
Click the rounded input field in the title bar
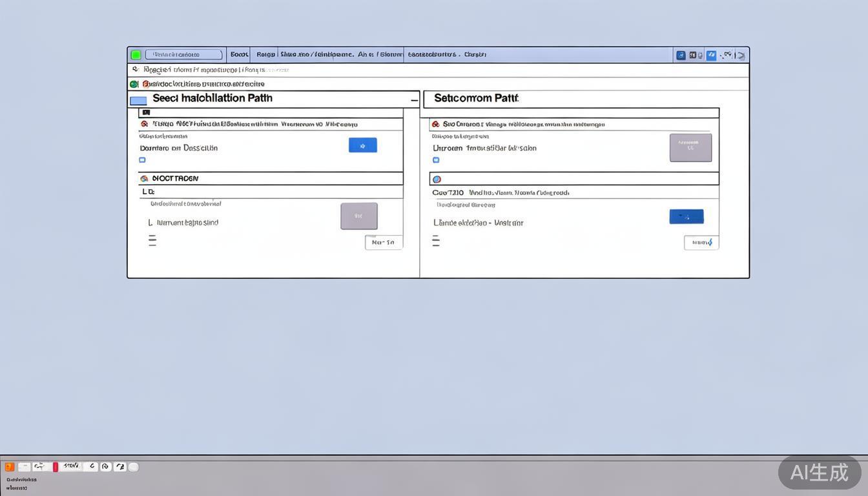[x=183, y=55]
